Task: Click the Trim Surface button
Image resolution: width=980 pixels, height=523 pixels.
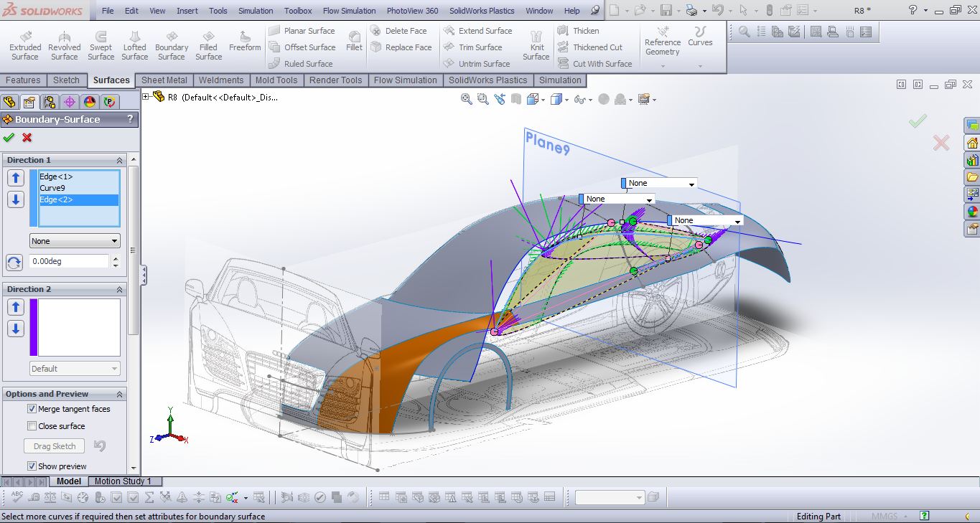Action: point(473,47)
